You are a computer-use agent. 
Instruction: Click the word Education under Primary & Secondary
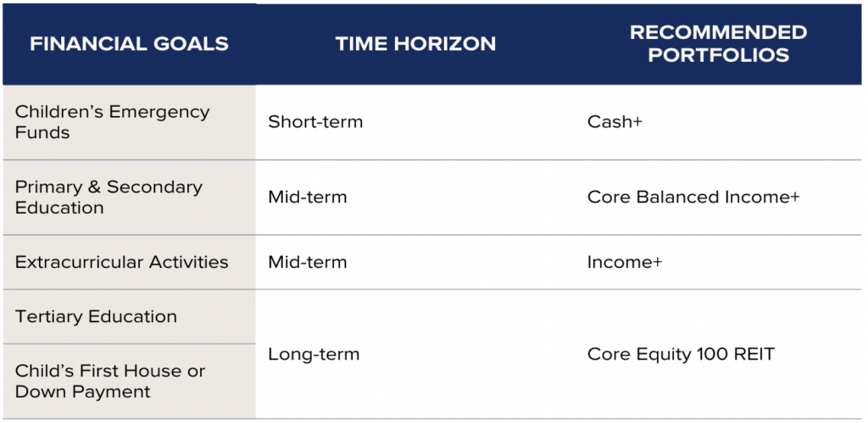click(59, 209)
